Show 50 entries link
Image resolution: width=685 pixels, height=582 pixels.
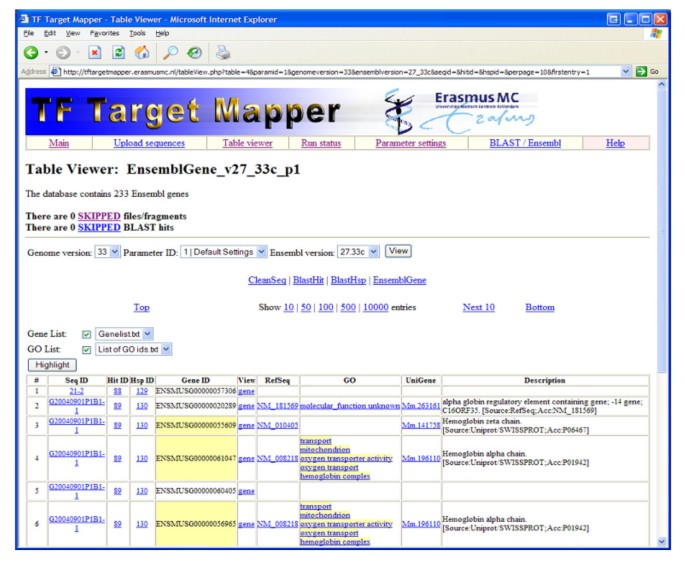tap(306, 308)
